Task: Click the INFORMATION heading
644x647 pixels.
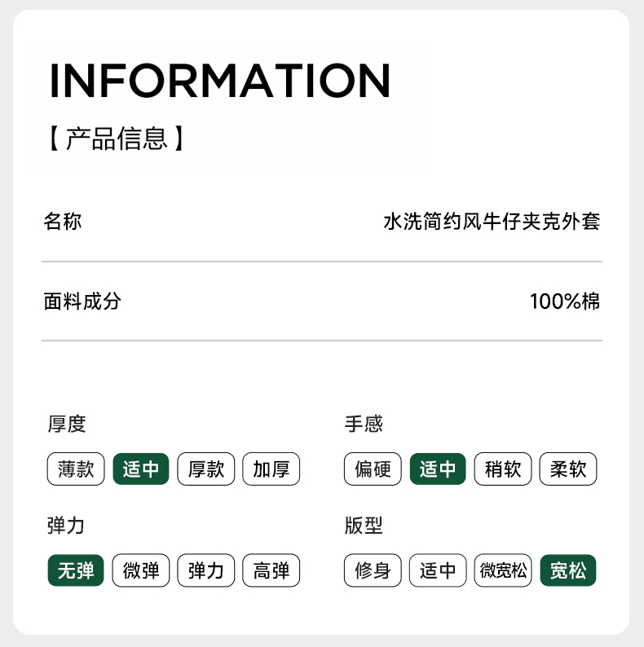Action: [220, 80]
